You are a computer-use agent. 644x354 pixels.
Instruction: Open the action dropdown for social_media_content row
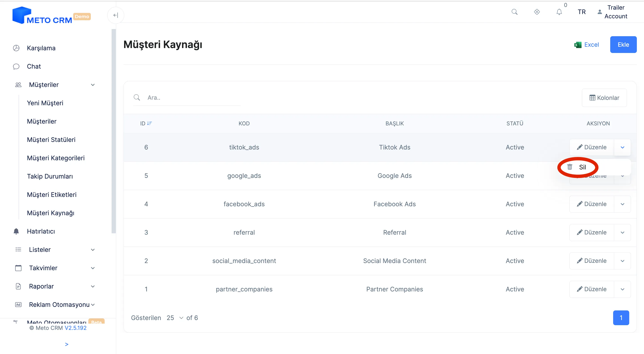622,261
